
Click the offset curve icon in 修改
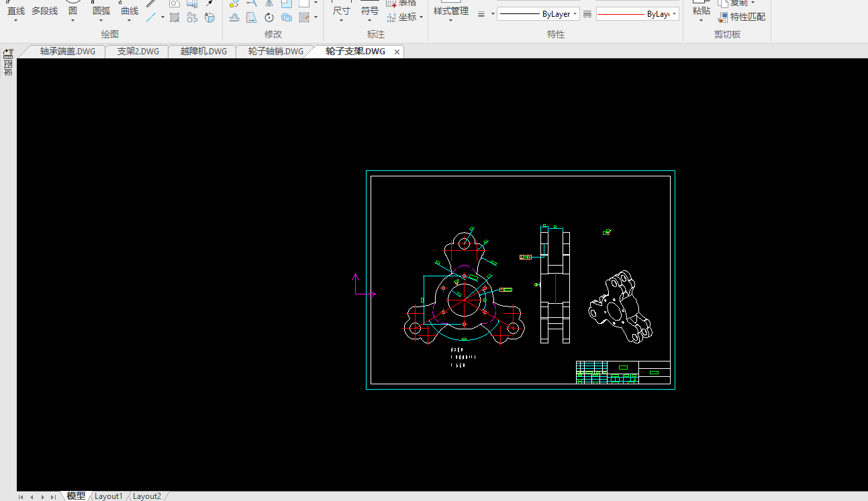[x=234, y=17]
